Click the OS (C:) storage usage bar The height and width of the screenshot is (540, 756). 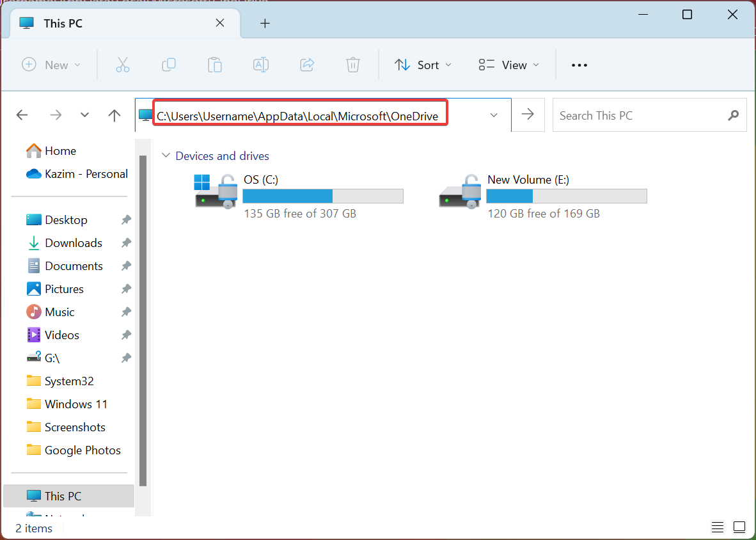pyautogui.click(x=323, y=196)
